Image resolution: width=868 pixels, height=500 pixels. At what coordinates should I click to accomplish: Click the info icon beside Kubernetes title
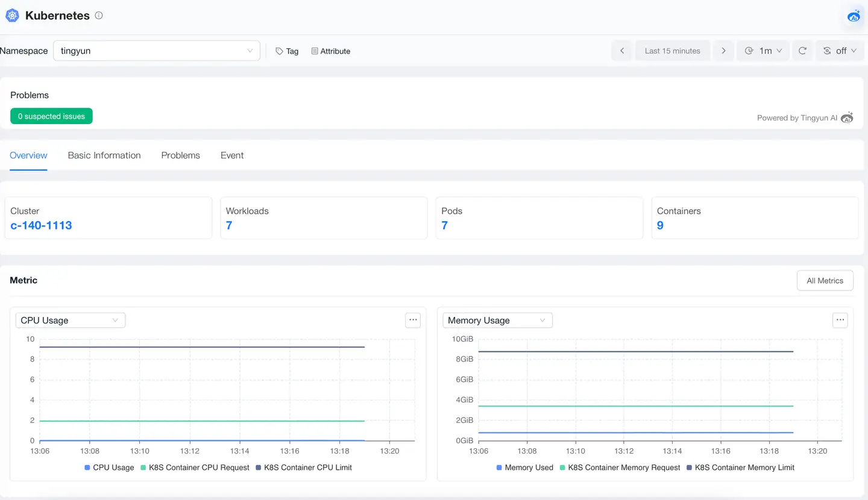(x=99, y=16)
